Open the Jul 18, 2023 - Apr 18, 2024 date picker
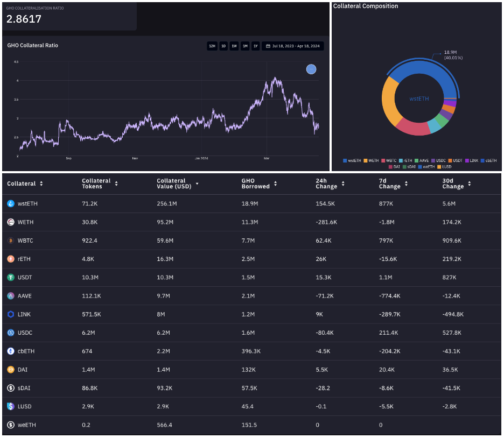Viewport: 504px width, 438px height. click(293, 46)
